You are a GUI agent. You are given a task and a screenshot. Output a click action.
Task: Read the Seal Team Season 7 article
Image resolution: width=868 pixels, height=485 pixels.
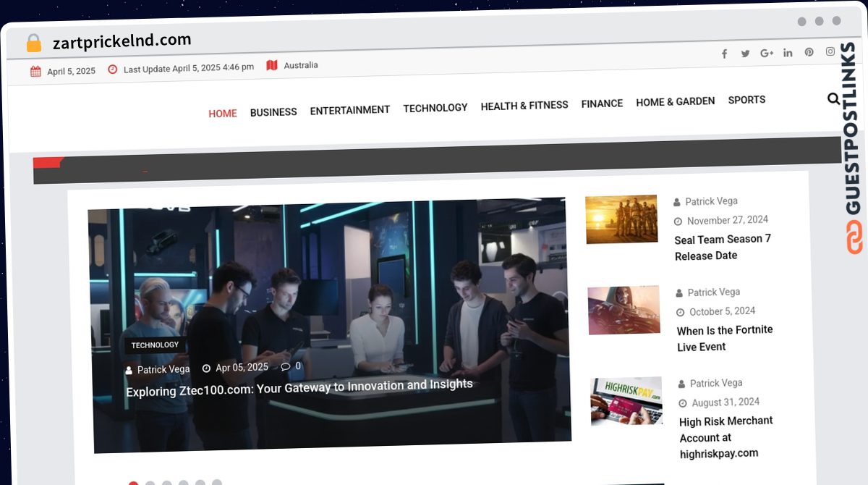point(723,248)
